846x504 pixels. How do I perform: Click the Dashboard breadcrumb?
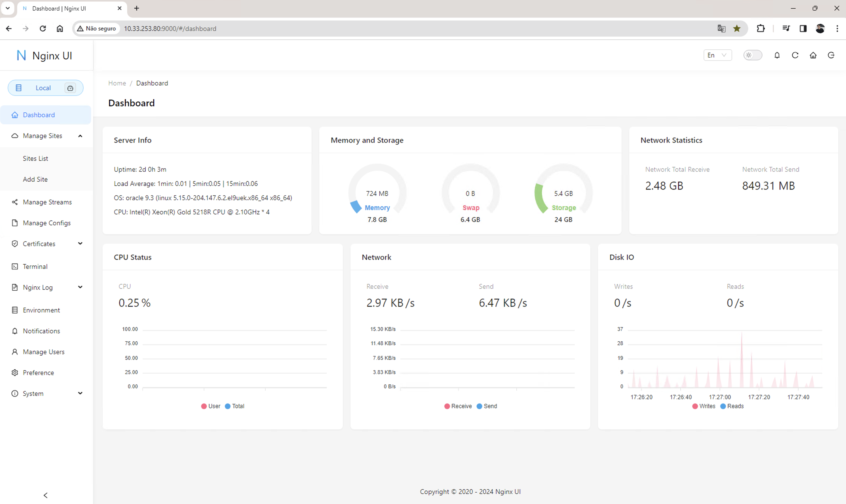tap(152, 83)
